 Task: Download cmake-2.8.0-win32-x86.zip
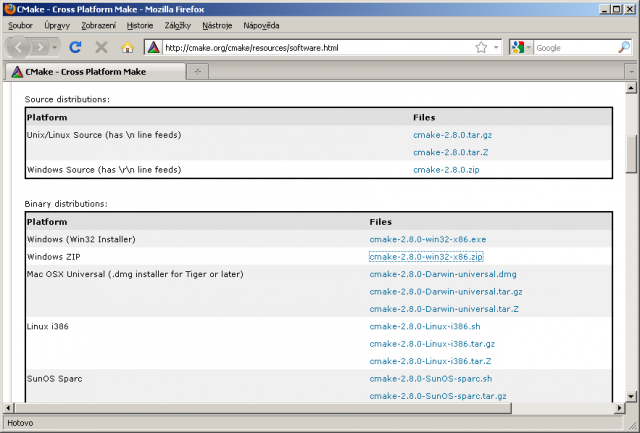pos(426,257)
